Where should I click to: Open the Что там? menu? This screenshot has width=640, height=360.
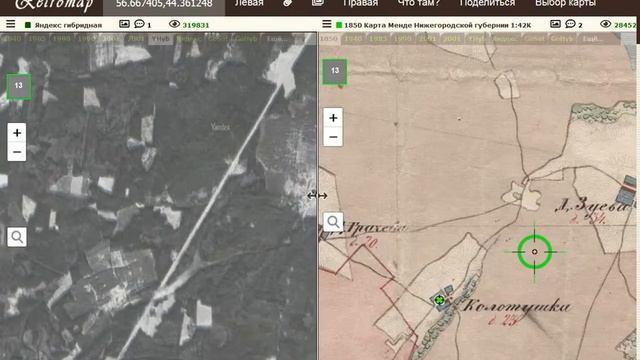419,4
